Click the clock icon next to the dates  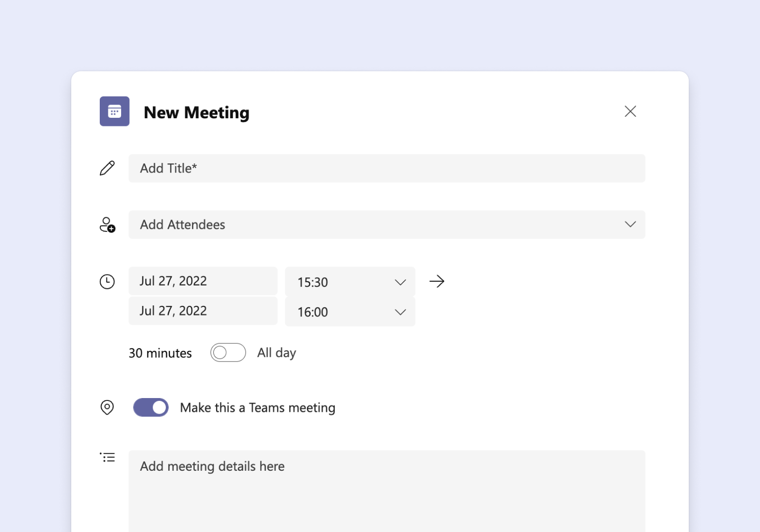click(107, 281)
